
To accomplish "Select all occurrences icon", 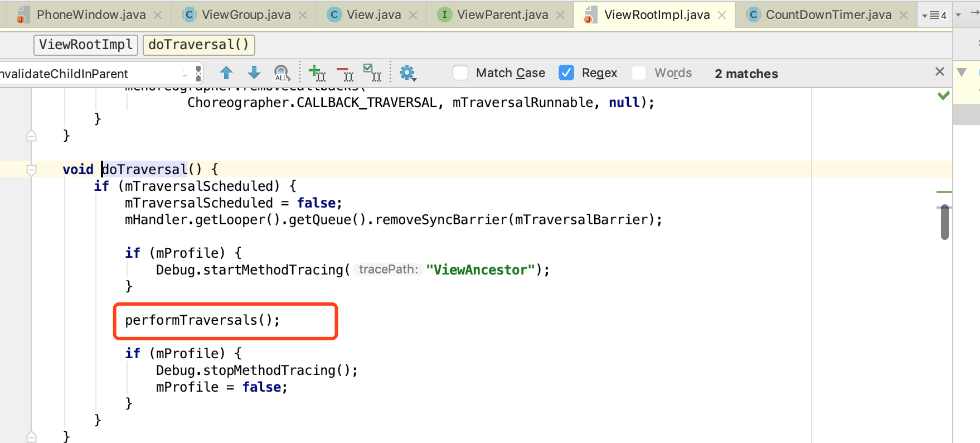I will pos(372,73).
